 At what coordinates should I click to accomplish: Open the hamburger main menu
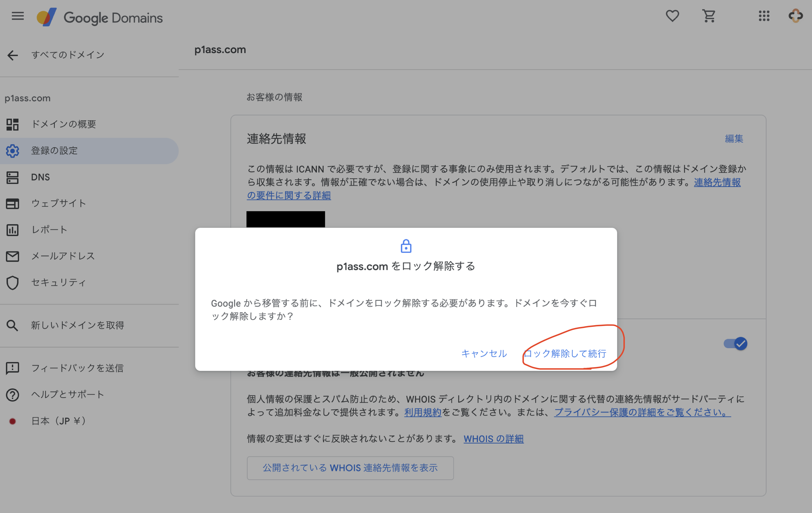tap(18, 16)
